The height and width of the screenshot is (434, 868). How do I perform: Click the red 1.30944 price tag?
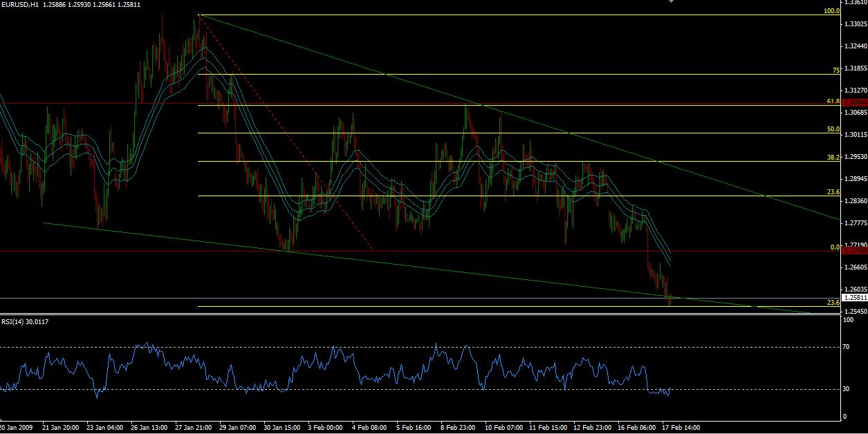point(854,102)
